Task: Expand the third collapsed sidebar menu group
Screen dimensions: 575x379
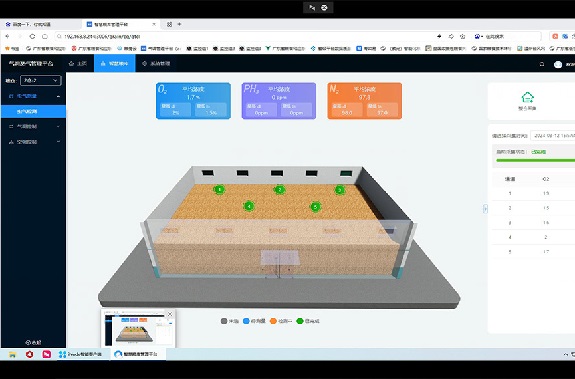Action: pyautogui.click(x=33, y=142)
